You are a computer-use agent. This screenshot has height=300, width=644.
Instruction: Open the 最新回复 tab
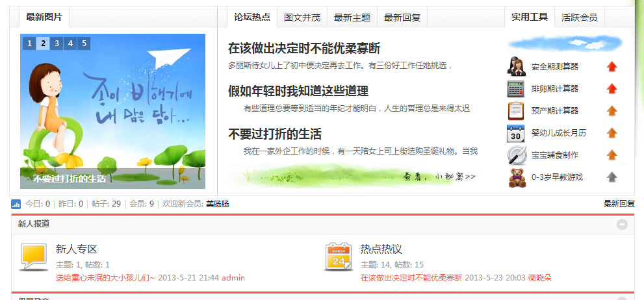[402, 18]
